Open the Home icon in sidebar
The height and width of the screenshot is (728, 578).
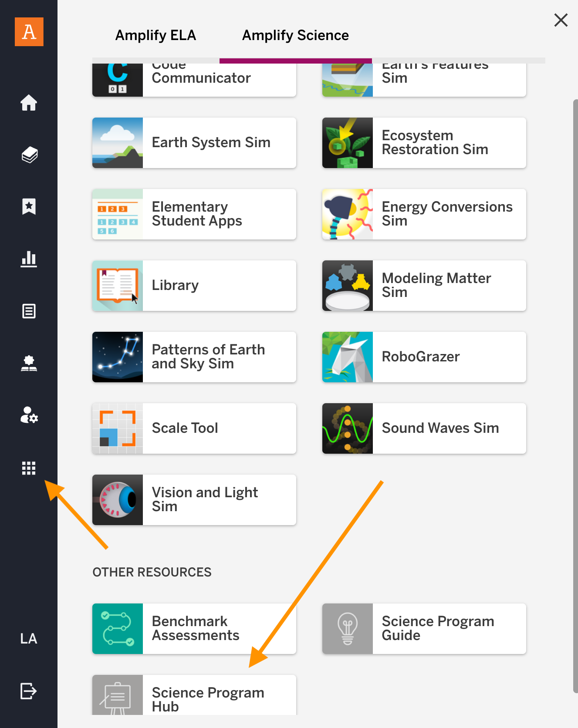coord(29,103)
